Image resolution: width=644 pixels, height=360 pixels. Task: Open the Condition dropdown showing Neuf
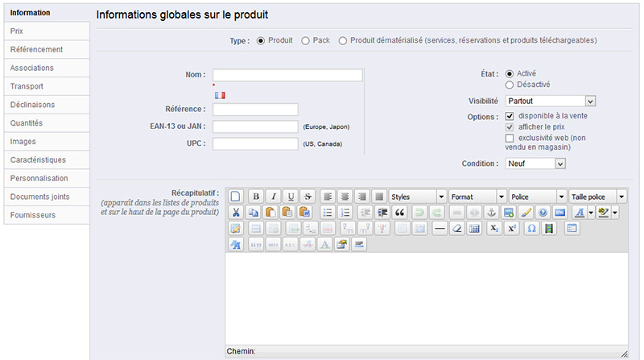(x=535, y=163)
